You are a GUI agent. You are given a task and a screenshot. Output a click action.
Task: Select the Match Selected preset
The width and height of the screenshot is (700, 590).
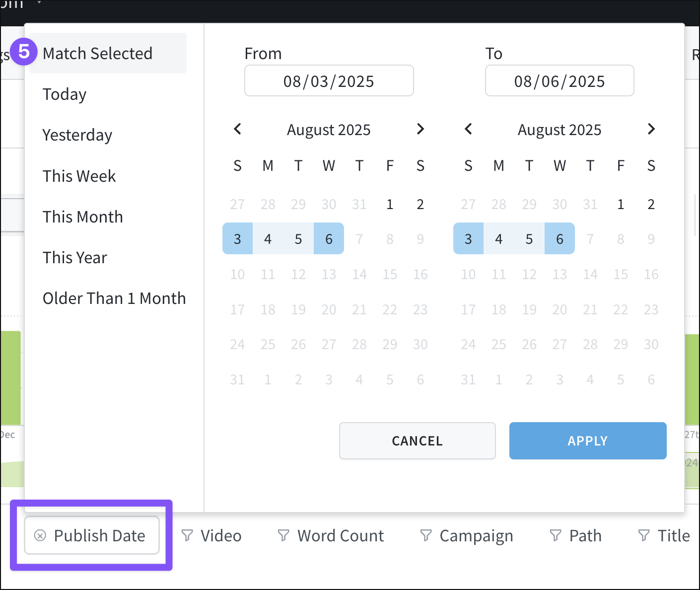click(97, 53)
